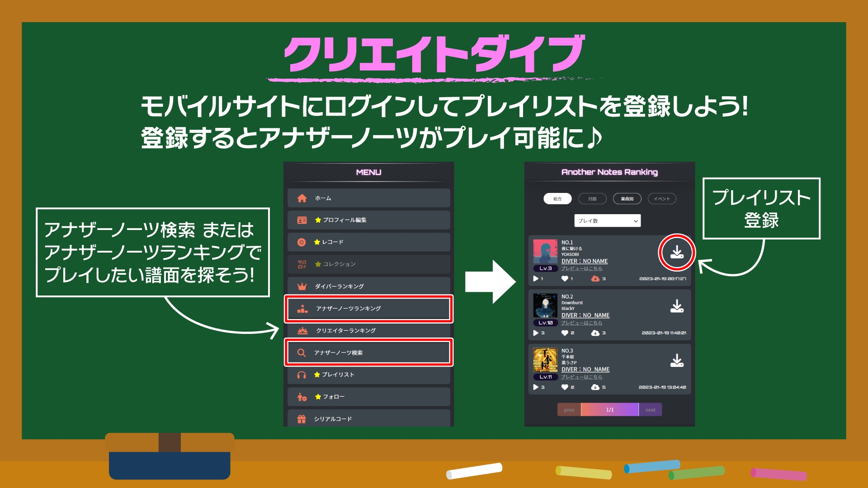Screen dimensions: 868x488
Task: Select the イベント filter pill
Action: pos(662,199)
